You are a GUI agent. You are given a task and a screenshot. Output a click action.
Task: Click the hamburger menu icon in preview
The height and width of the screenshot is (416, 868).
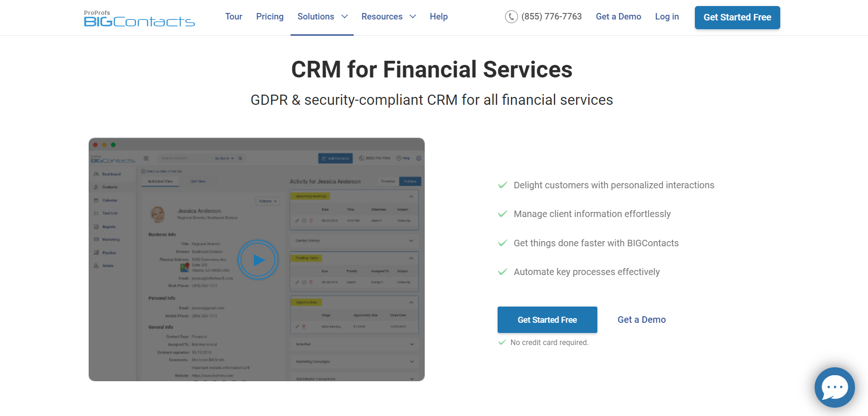[146, 158]
